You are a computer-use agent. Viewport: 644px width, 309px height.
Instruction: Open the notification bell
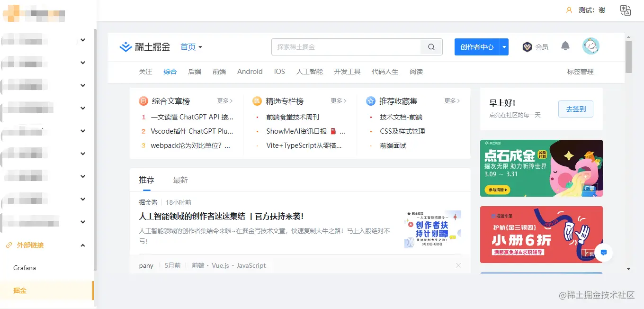(565, 46)
